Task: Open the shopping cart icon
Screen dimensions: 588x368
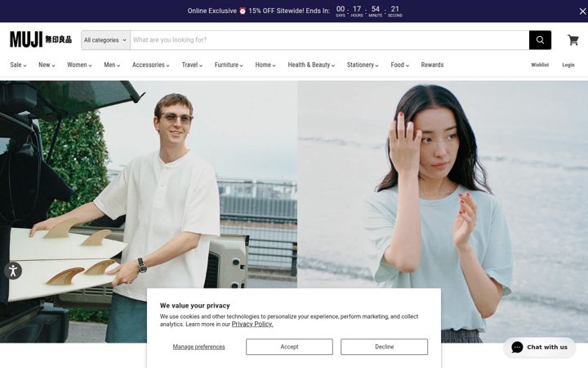Action: 572,40
